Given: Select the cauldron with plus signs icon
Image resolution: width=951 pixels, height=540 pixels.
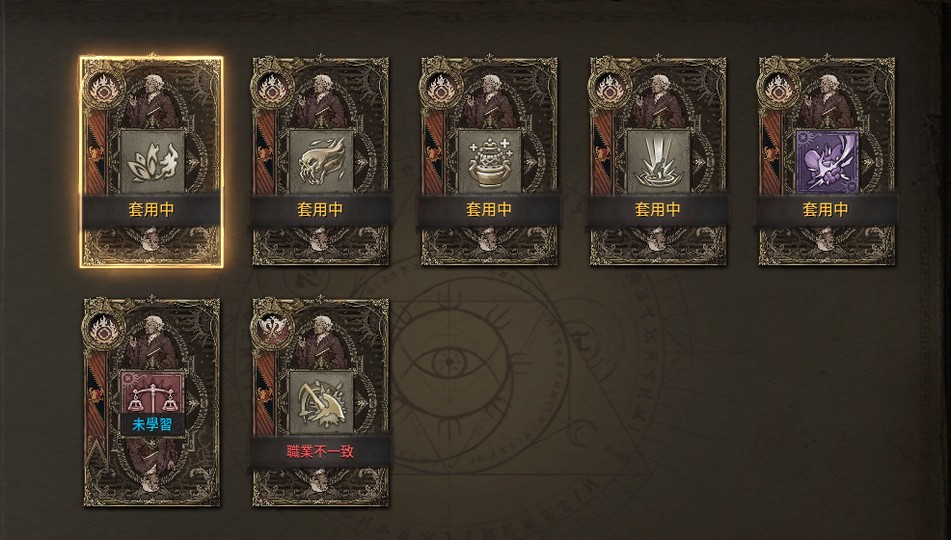Looking at the screenshot, I should [489, 161].
